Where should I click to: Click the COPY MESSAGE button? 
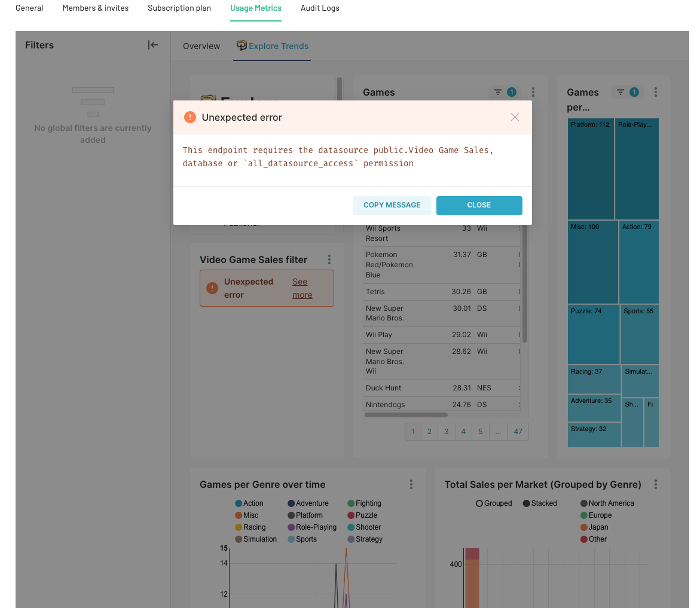coord(392,205)
